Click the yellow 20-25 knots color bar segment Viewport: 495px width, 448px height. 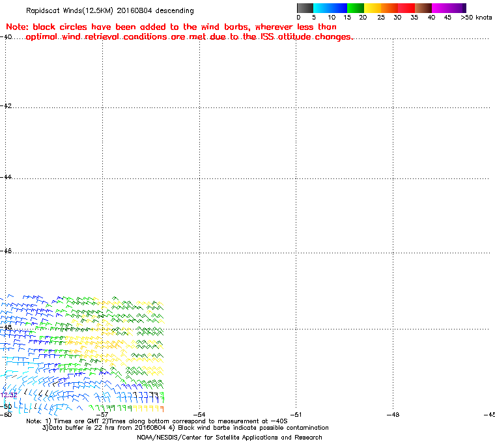pos(373,8)
